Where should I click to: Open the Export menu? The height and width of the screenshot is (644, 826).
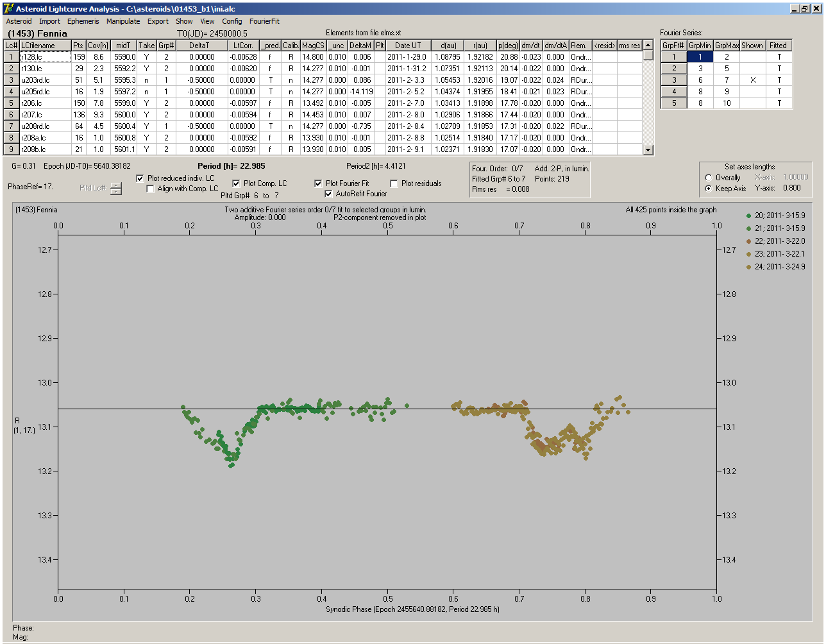(x=158, y=21)
